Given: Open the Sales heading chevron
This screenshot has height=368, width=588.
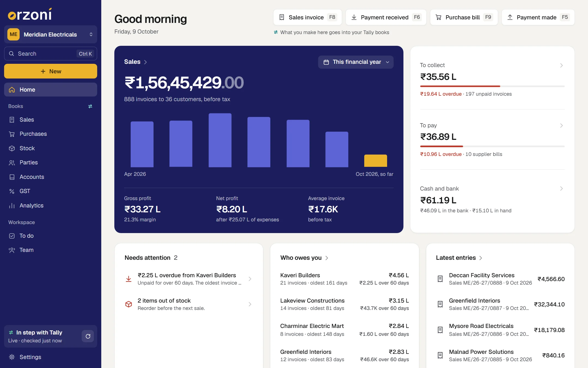Looking at the screenshot, I should pos(145,62).
